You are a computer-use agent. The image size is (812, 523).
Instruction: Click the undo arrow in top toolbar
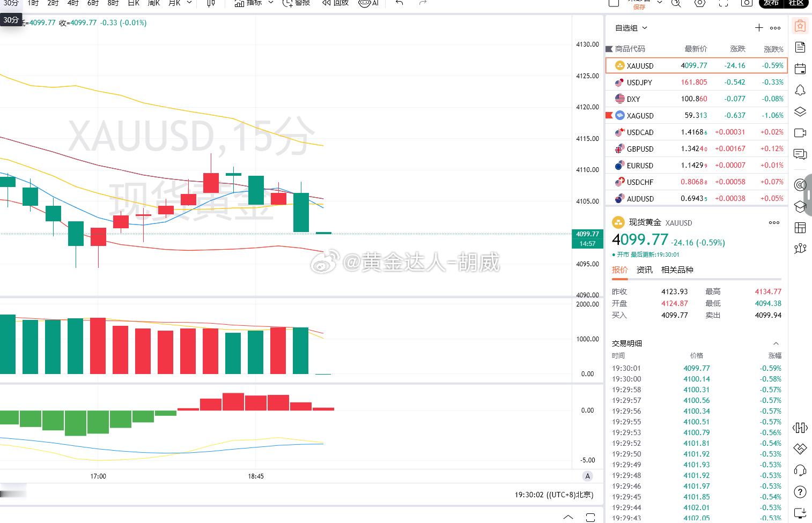coord(399,3)
